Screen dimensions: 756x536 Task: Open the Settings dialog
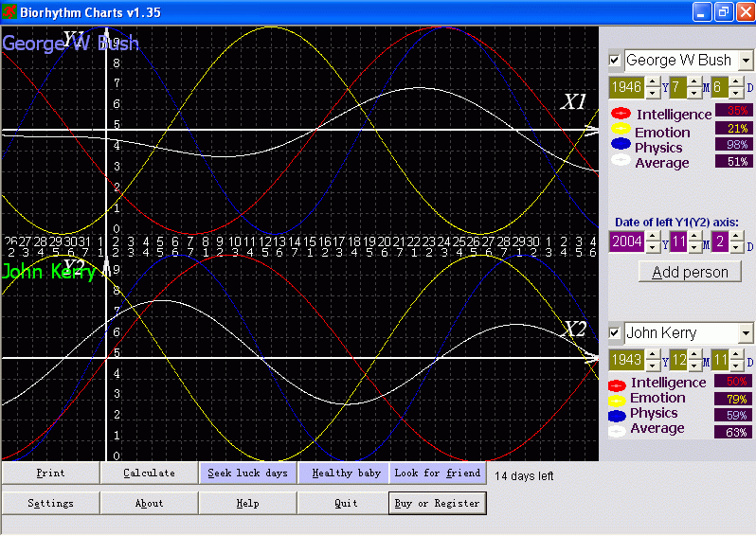(x=50, y=503)
